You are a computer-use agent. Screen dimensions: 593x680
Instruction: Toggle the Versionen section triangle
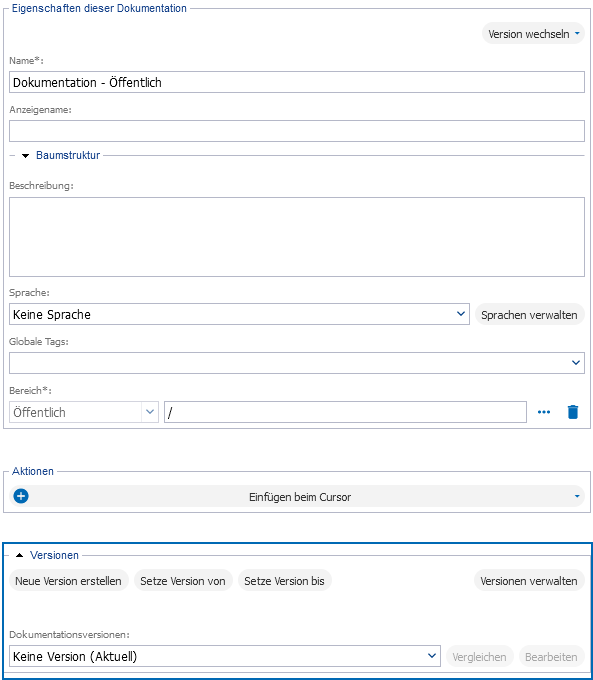coord(19,555)
